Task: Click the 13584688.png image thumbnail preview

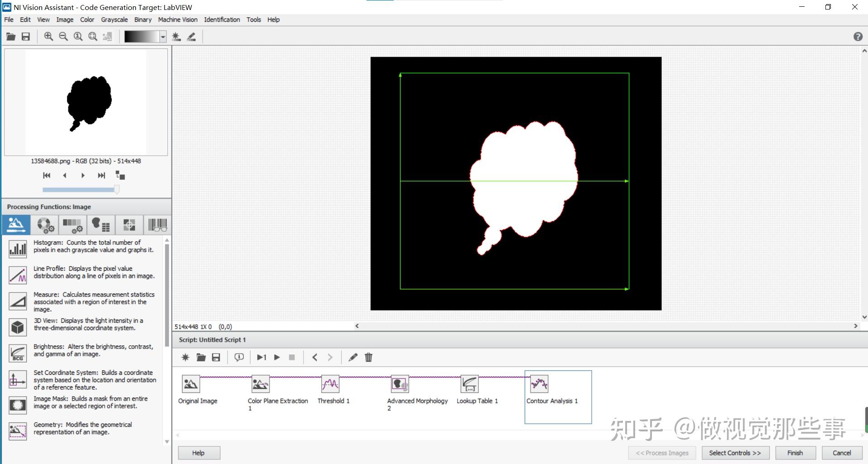Action: pyautogui.click(x=86, y=102)
